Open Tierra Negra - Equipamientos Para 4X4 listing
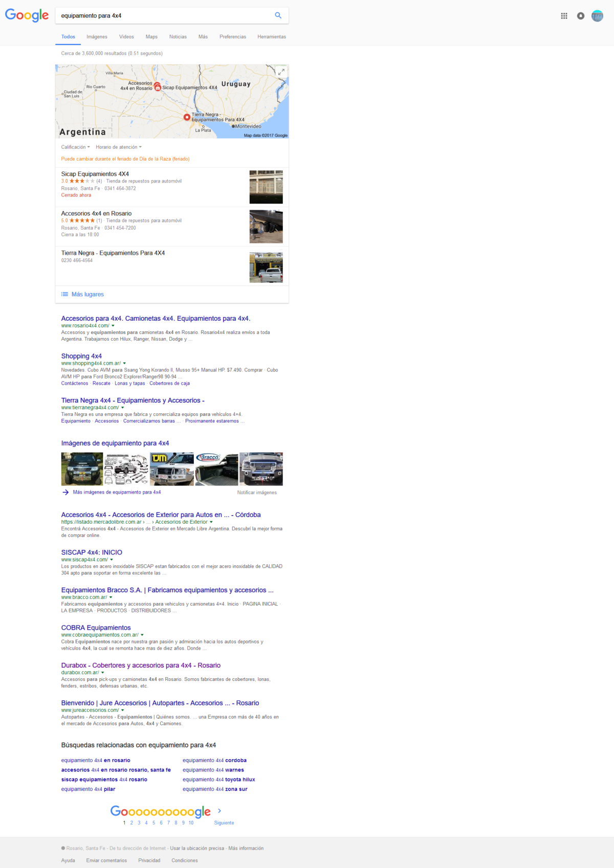 [113, 253]
